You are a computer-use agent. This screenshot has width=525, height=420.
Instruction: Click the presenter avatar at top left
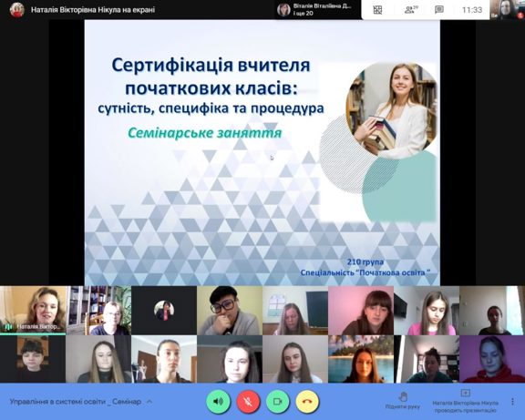coord(17,10)
